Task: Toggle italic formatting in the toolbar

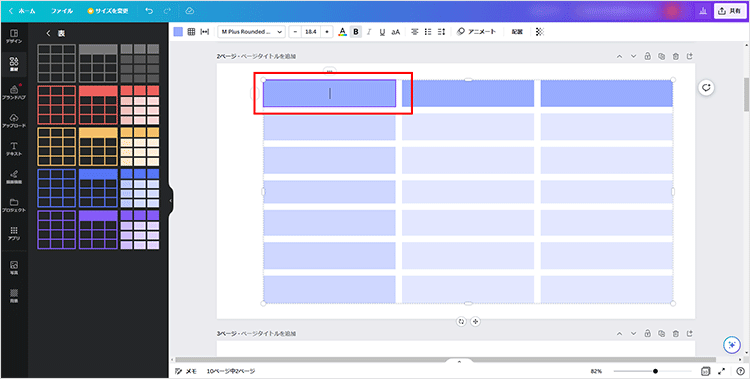Action: coord(369,32)
